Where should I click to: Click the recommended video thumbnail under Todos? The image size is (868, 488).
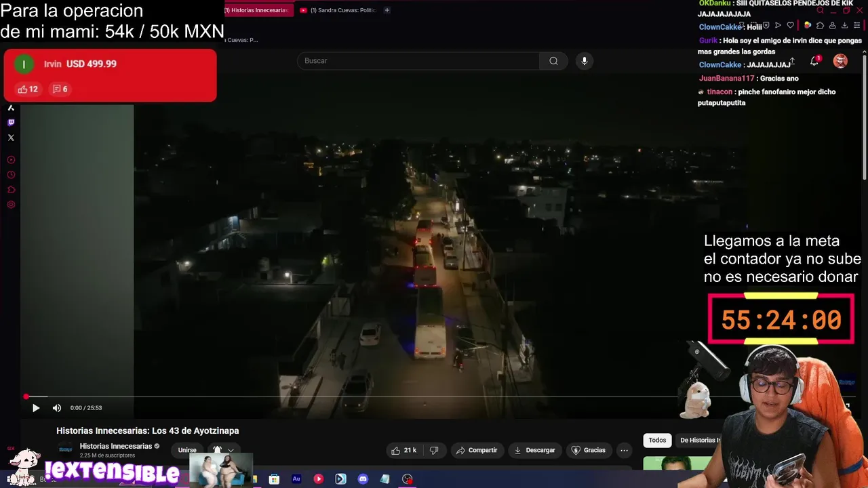678,463
